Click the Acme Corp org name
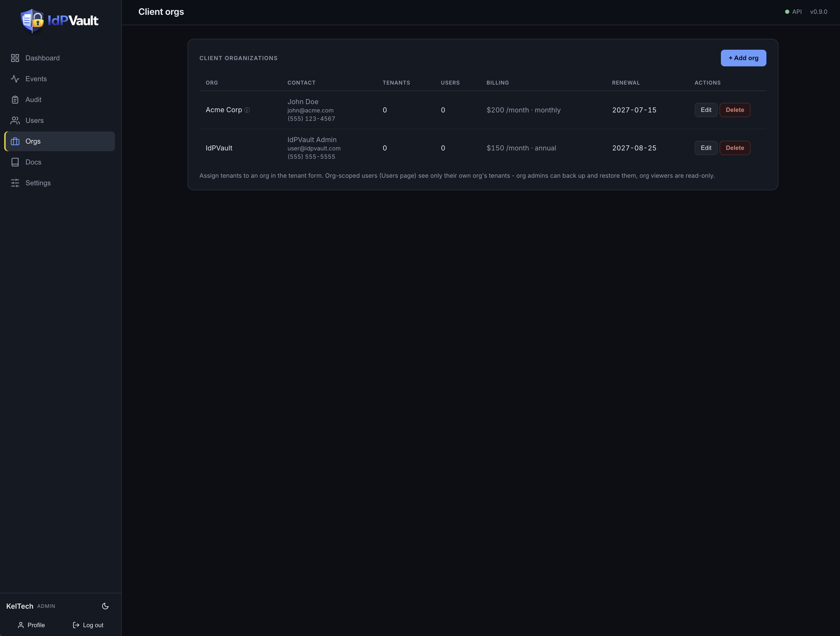 (224, 110)
